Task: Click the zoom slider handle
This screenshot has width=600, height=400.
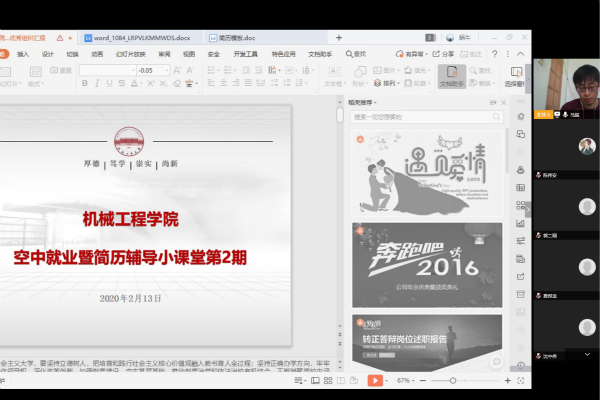Action: [453, 381]
